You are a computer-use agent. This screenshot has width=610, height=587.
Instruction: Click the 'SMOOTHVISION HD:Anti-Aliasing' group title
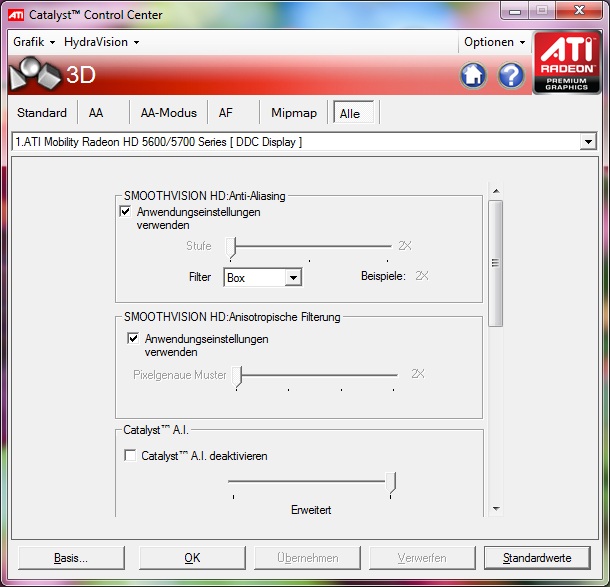click(205, 196)
